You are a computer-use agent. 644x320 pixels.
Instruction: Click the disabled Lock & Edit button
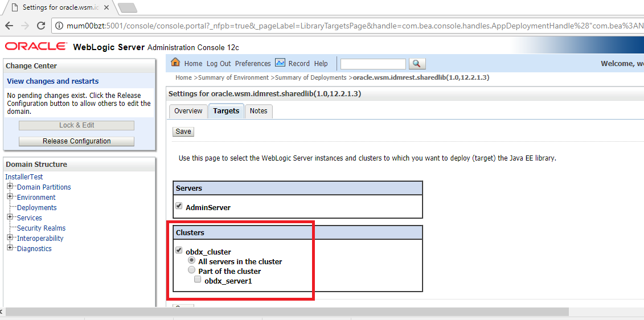76,125
